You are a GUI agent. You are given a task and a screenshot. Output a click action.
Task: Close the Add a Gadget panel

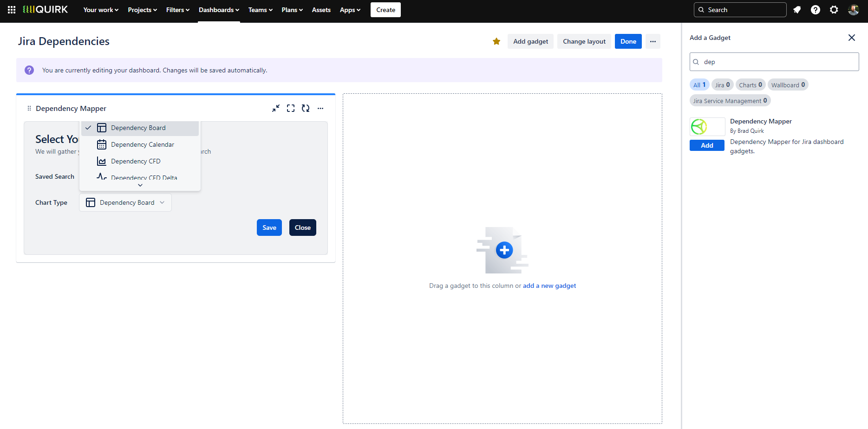click(x=852, y=38)
